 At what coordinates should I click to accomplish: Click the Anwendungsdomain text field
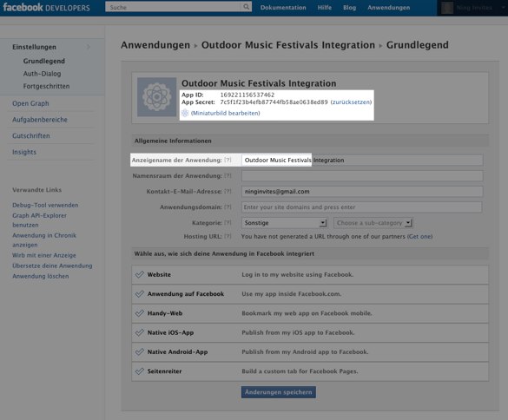coord(361,207)
